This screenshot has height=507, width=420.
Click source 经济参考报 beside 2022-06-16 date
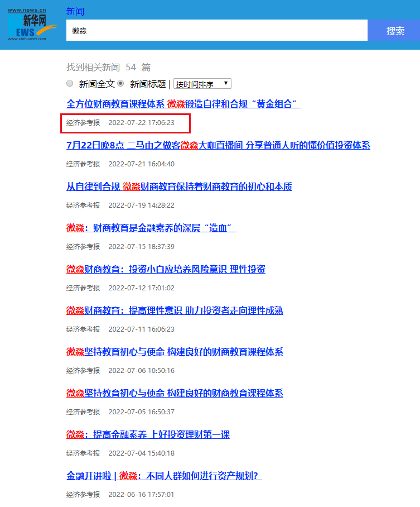(x=83, y=495)
